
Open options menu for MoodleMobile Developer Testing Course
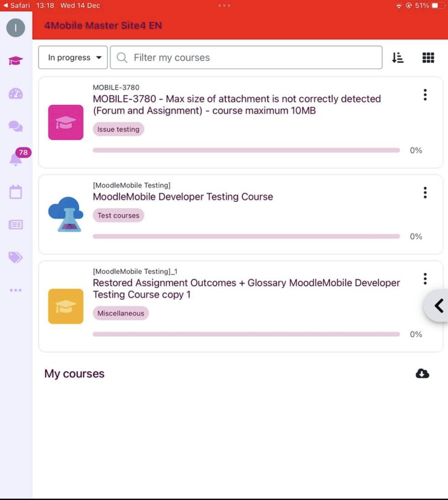coord(425,193)
